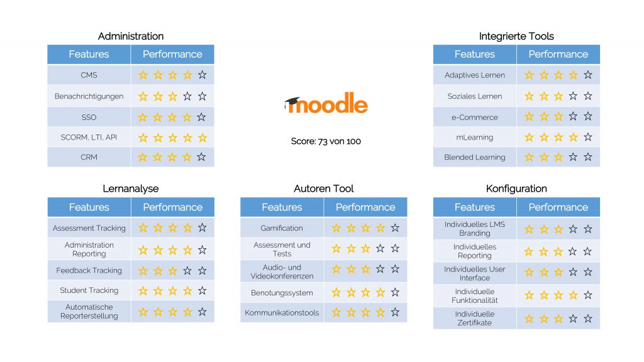Click the Individuelles LMS Branding cell
644x362 pixels.
tap(475, 229)
